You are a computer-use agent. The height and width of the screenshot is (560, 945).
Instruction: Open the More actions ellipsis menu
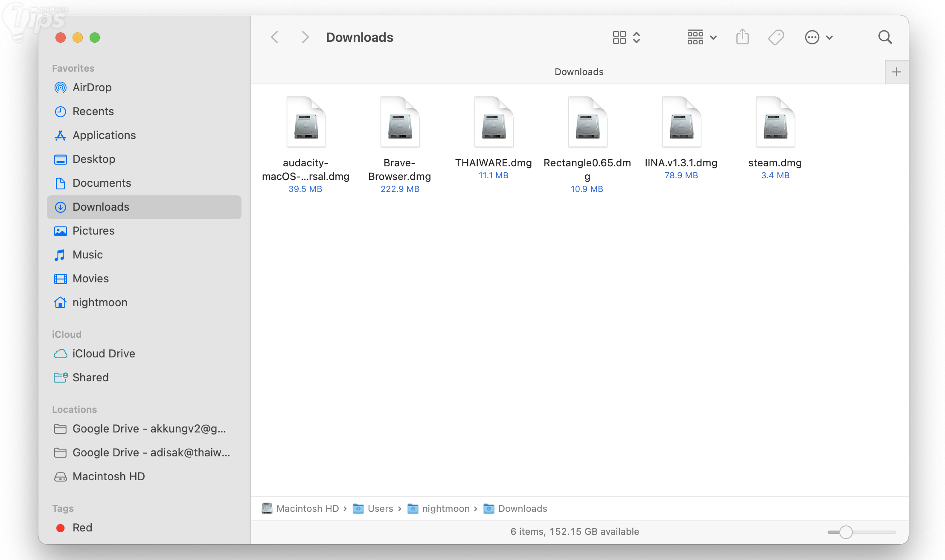(818, 37)
